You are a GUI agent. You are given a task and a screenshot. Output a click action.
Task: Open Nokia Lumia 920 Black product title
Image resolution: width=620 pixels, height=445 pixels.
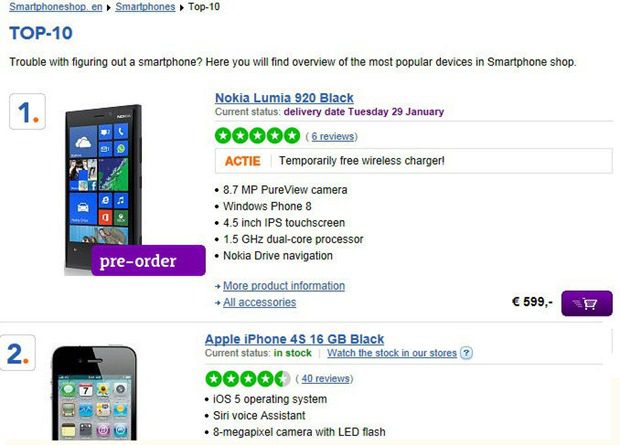tap(284, 98)
